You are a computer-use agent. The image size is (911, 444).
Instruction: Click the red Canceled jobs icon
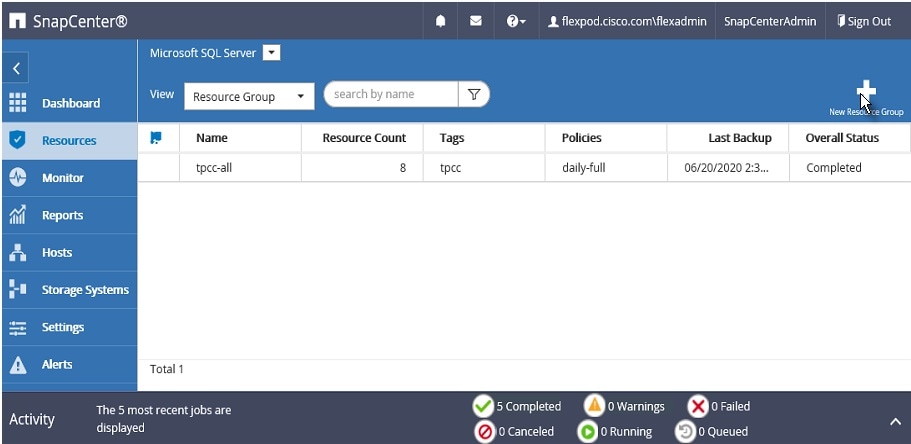485,432
